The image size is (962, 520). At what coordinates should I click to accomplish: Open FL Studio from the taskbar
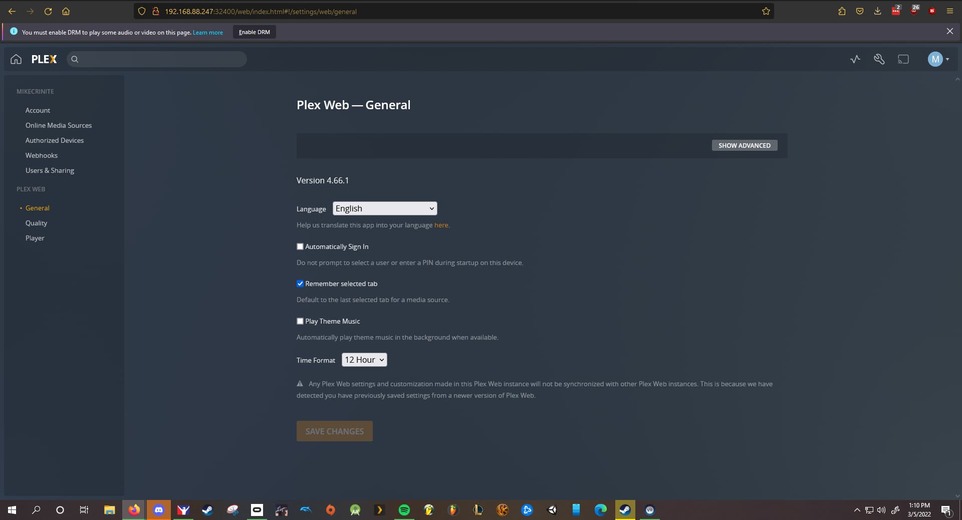tap(453, 510)
